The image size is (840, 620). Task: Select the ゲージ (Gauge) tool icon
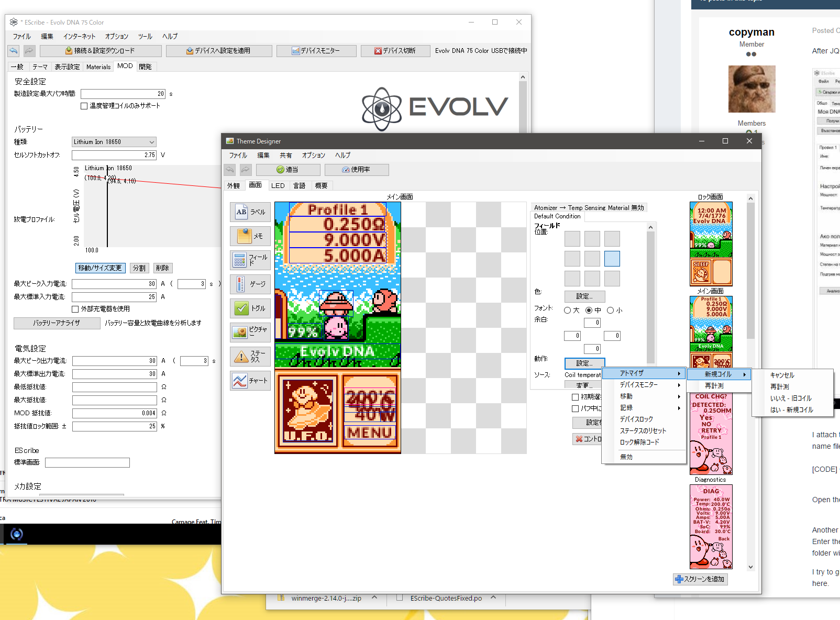coord(250,284)
